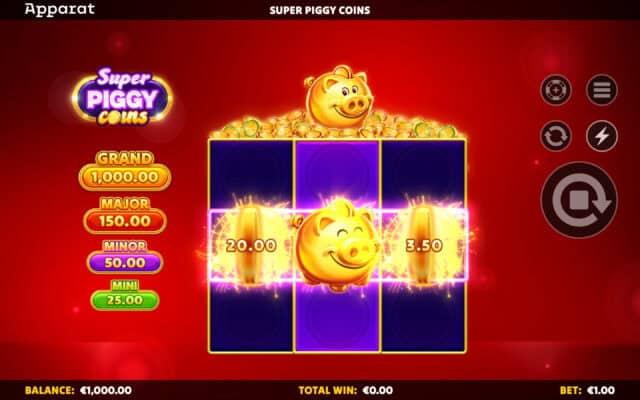Click the center reel golden piggy symbol
The width and height of the screenshot is (640, 400).
tap(336, 246)
